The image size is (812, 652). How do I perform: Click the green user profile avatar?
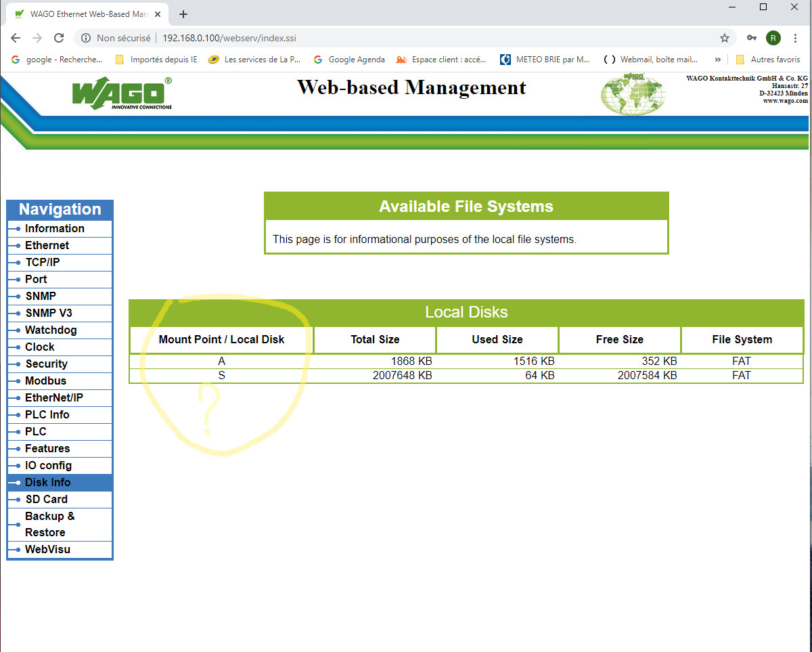(773, 38)
